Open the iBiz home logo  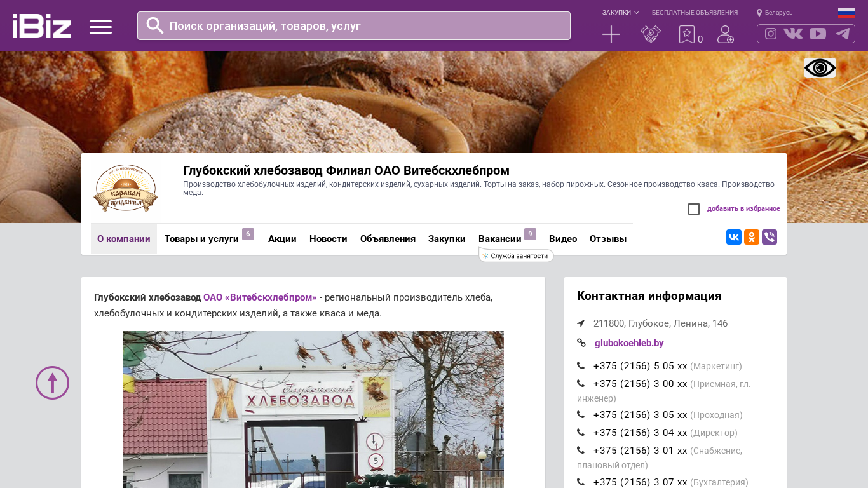coord(41,26)
